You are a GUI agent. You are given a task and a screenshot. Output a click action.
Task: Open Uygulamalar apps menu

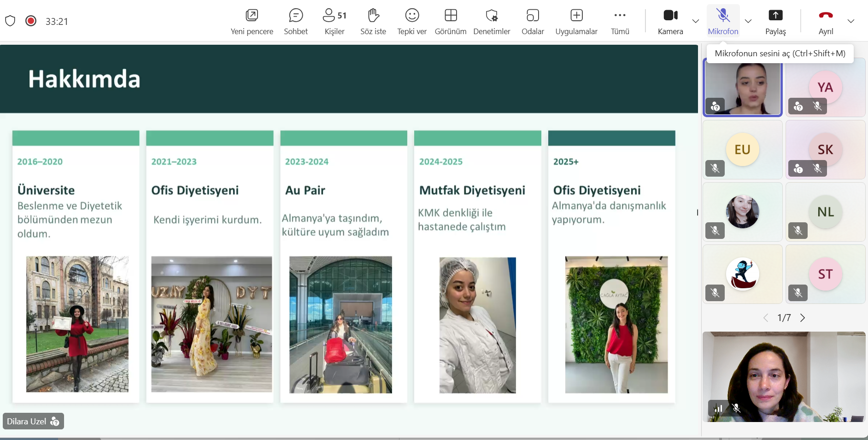pyautogui.click(x=576, y=21)
